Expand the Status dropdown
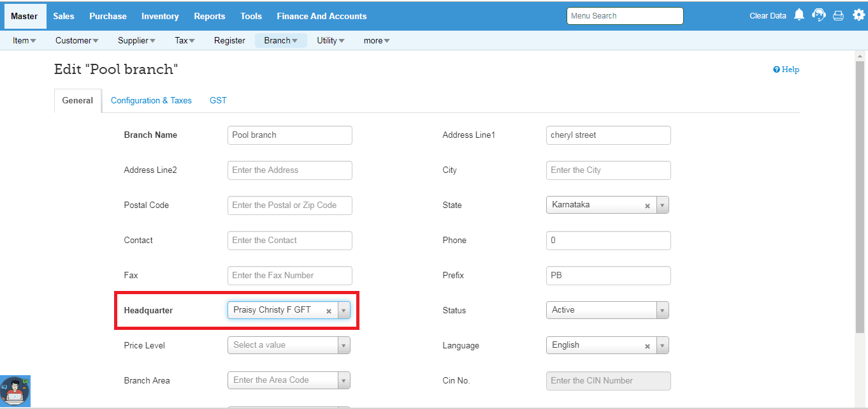The image size is (868, 409). click(662, 310)
